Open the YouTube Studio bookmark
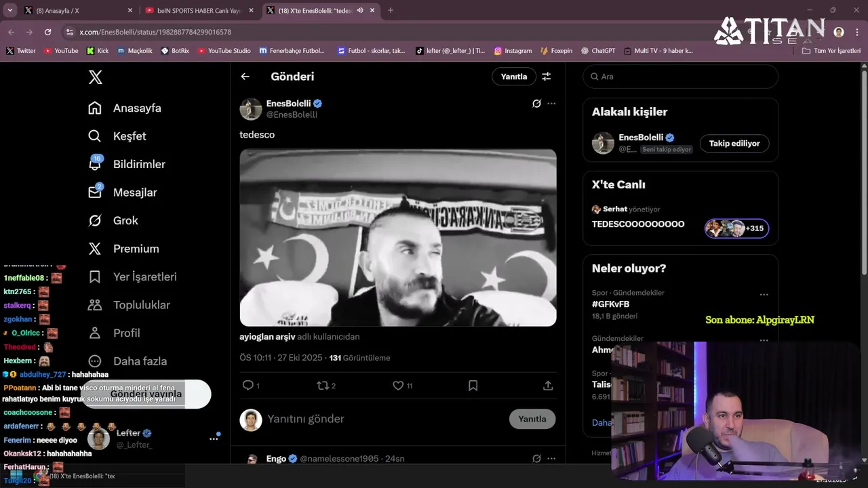 [224, 51]
